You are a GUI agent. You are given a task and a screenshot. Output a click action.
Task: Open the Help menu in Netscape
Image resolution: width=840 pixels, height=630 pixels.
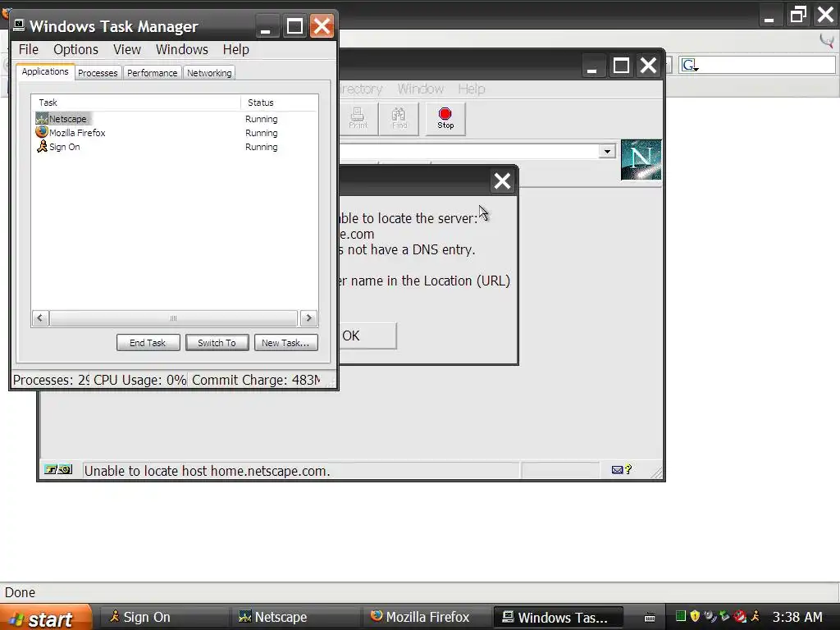[x=472, y=89]
